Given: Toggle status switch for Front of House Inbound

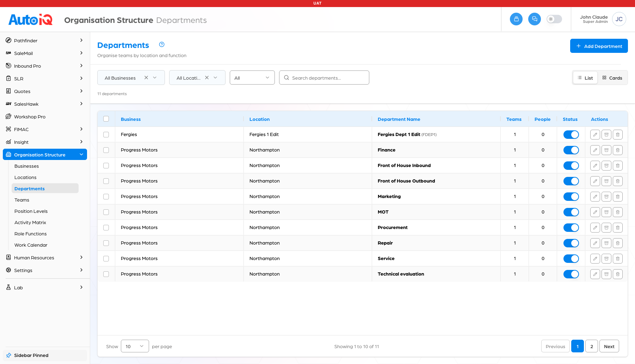Looking at the screenshot, I should tap(571, 166).
